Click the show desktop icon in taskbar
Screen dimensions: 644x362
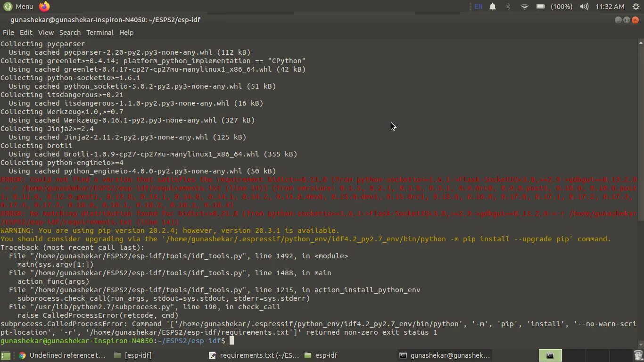(x=5, y=355)
